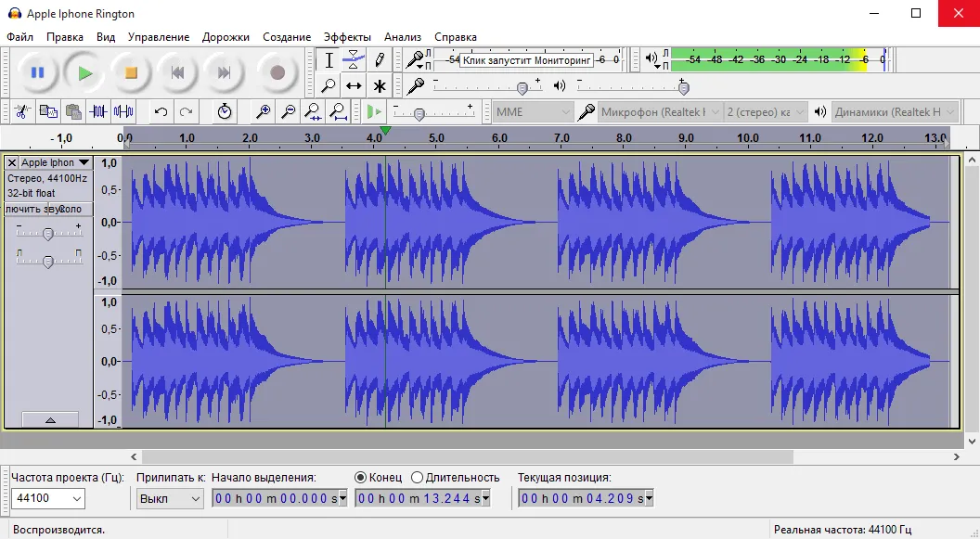Click the Trim audio icon
Screen dimensions: 980x539
[99, 112]
